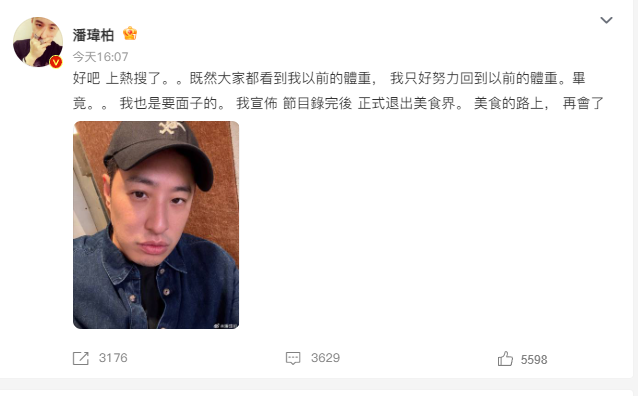Click the orange V verified badge
This screenshot has width=638, height=396.
click(x=56, y=62)
